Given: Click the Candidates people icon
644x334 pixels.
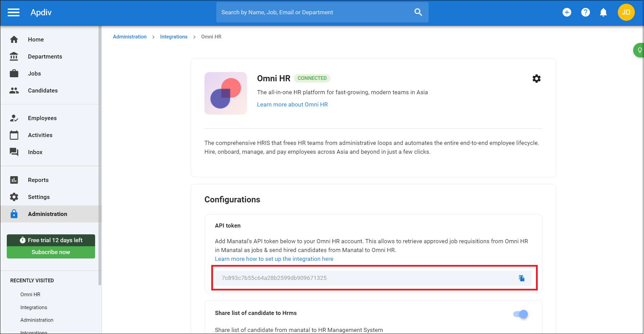Looking at the screenshot, I should pyautogui.click(x=14, y=90).
